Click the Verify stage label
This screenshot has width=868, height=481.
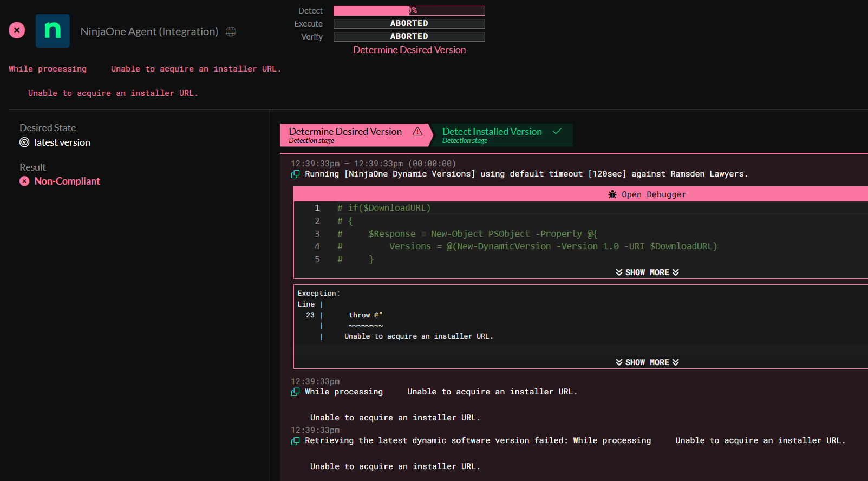tap(312, 37)
